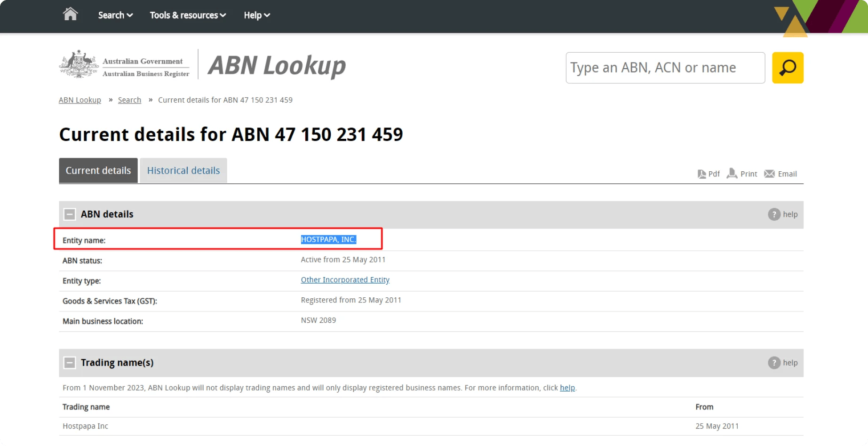Screen dimensions: 868x446
Task: Open the Help dropdown menu
Action: [257, 15]
